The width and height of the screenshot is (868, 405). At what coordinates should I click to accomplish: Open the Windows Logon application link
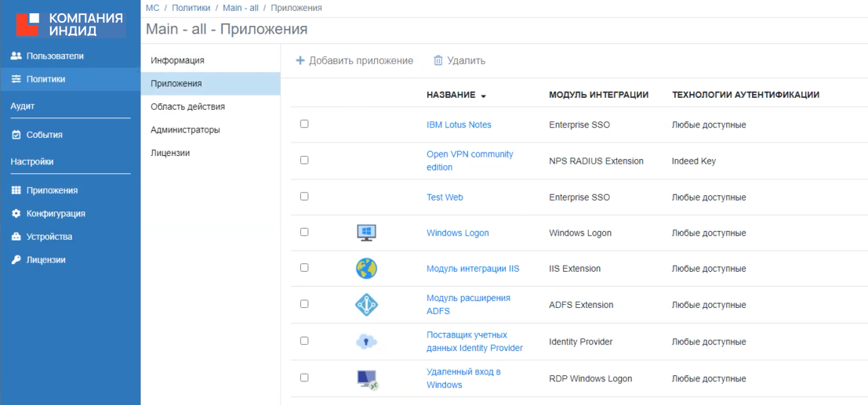457,233
